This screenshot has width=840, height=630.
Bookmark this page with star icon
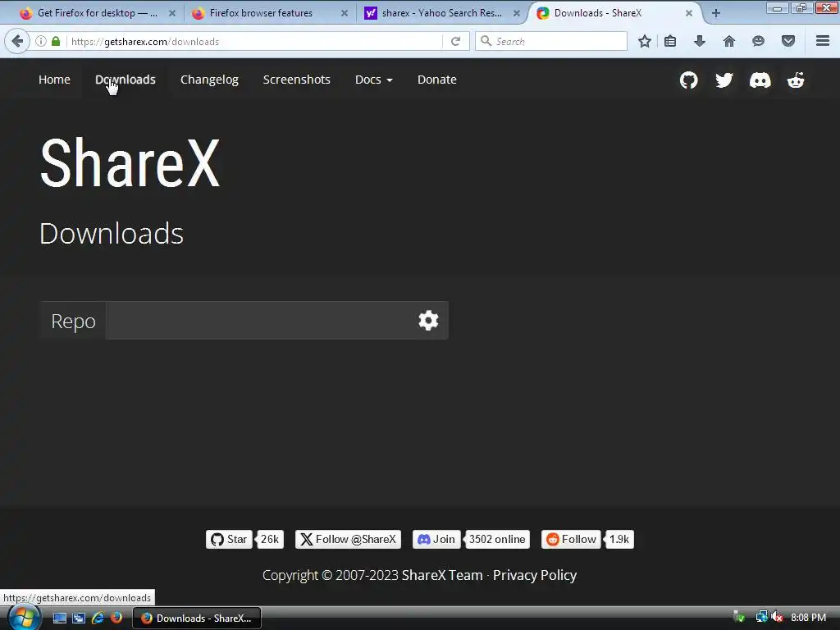[x=645, y=41]
